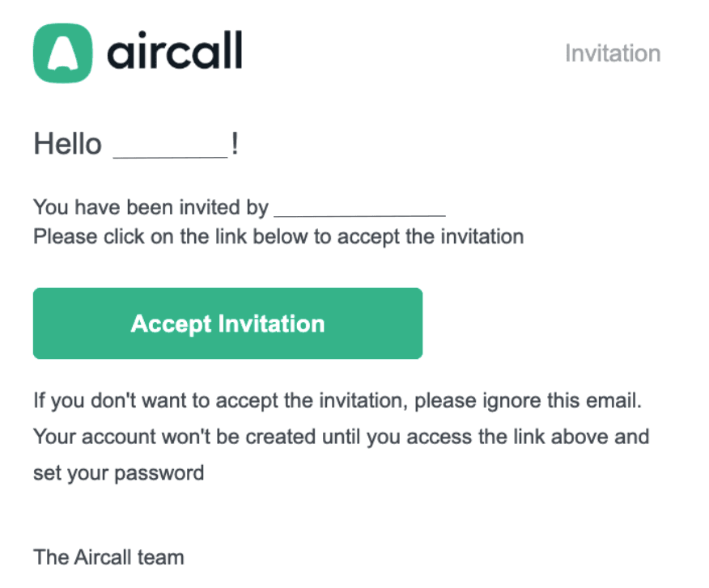Click the aircall wordmark next to the logo
The image size is (709, 588).
(174, 53)
